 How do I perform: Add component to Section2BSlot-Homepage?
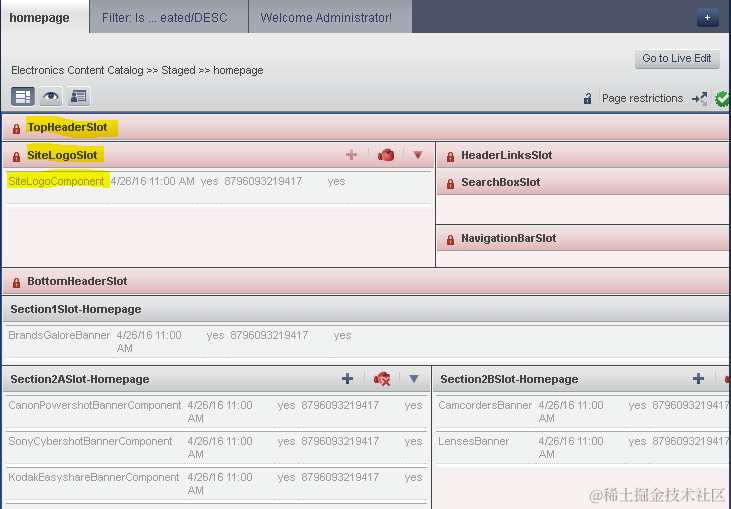pos(698,378)
